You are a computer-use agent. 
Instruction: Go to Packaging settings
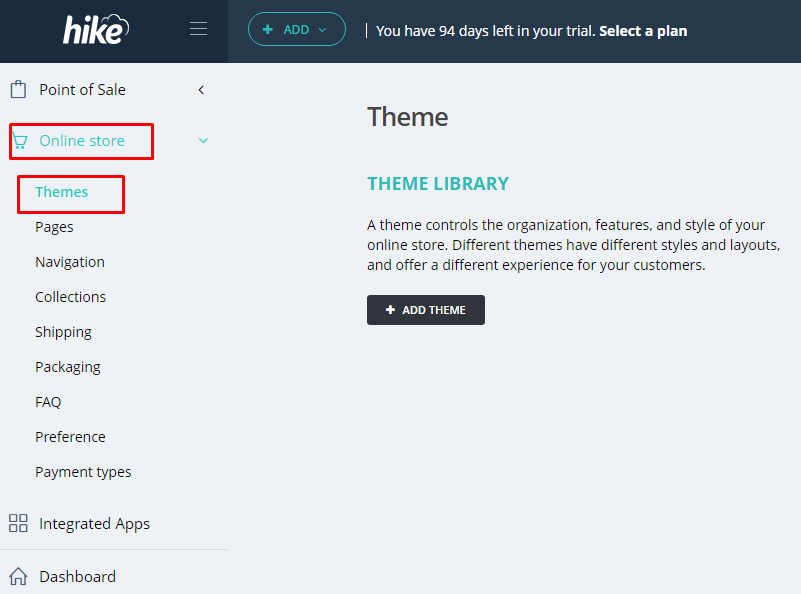pyautogui.click(x=68, y=367)
